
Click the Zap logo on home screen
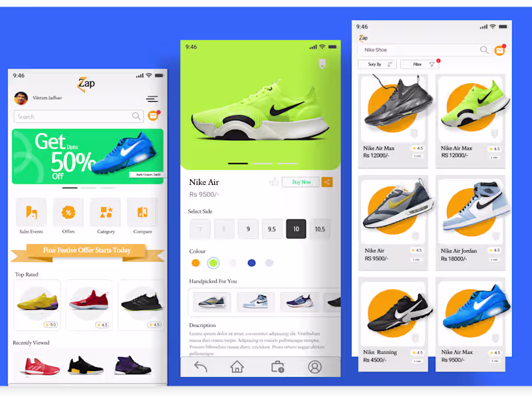(x=86, y=84)
